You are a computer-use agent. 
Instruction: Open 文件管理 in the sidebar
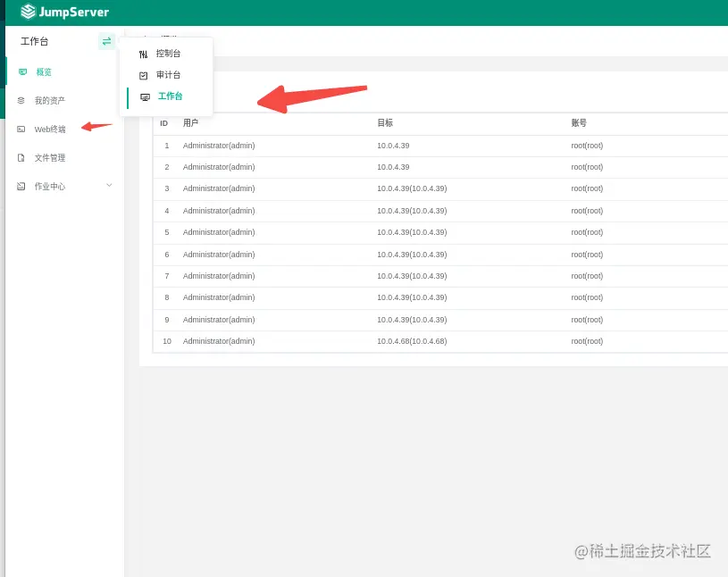[50, 158]
